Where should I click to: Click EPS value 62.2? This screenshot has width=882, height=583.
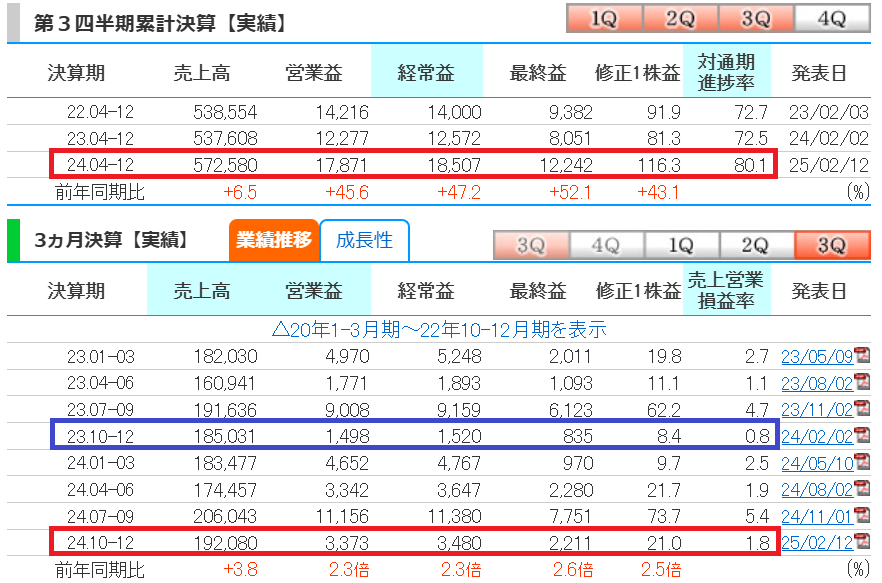click(x=664, y=410)
